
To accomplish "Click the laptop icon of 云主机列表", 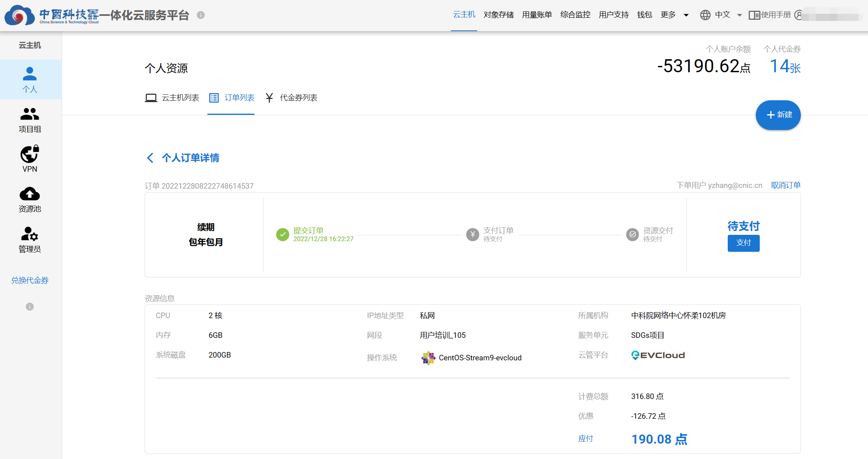I will tap(151, 98).
